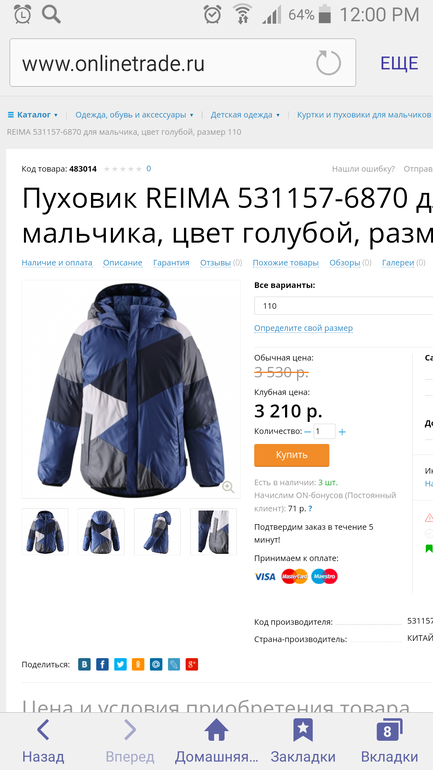This screenshot has width=433, height=770.
Task: Expand the Каталог dropdown menu
Action: coord(33,115)
